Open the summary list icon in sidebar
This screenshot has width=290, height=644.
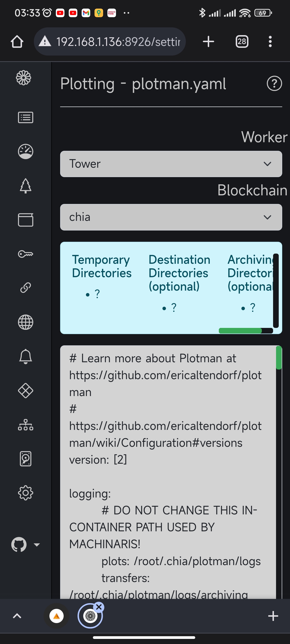[26, 118]
